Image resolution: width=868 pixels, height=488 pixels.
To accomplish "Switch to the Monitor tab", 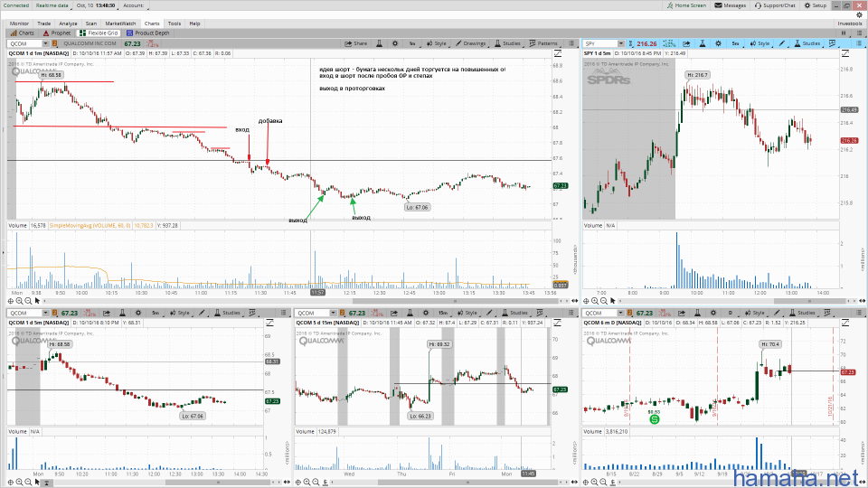I will (x=19, y=23).
